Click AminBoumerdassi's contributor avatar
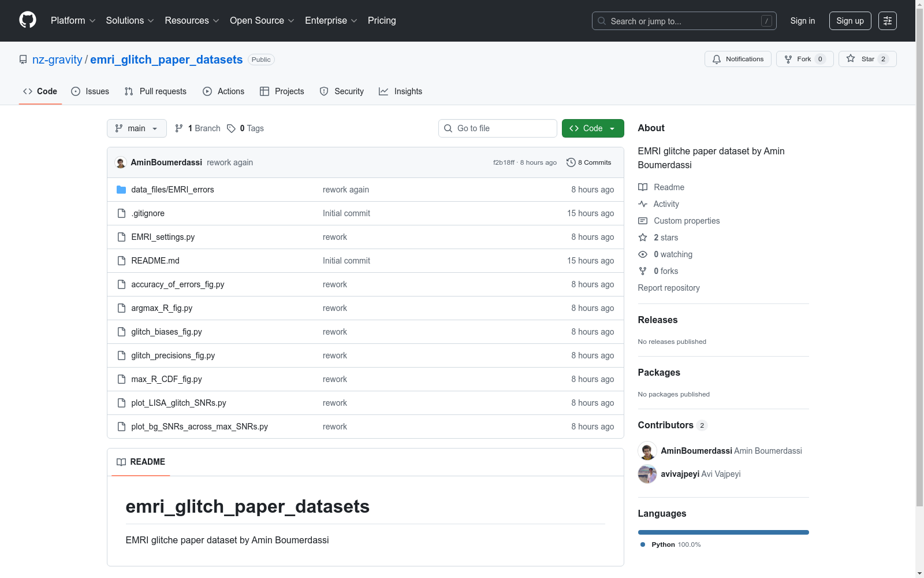This screenshot has height=578, width=924. [x=647, y=451]
